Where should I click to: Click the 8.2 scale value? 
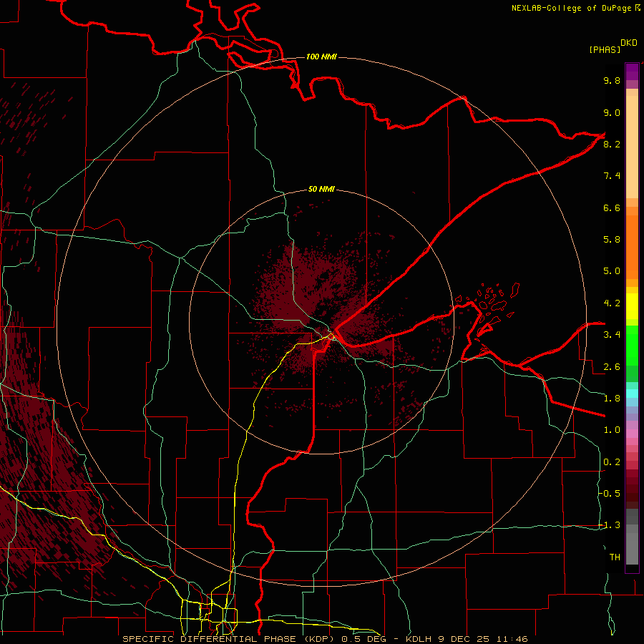pyautogui.click(x=612, y=144)
